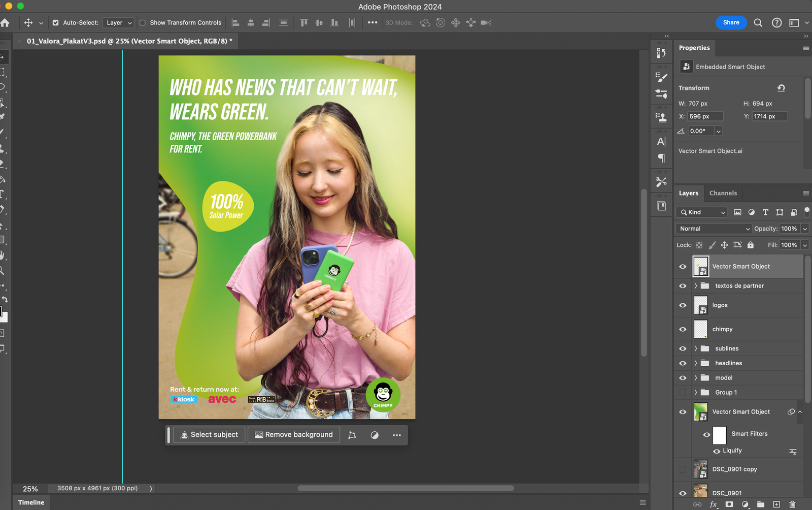
Task: Hide Smart Filters visibility
Action: (706, 434)
